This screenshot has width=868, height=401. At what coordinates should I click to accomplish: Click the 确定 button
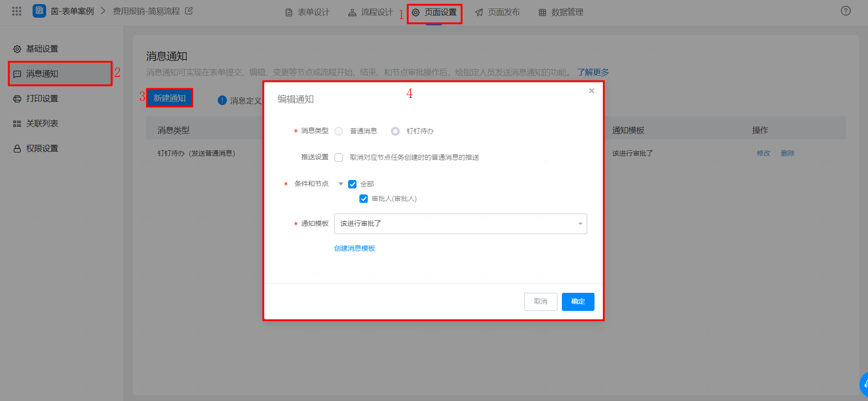578,302
